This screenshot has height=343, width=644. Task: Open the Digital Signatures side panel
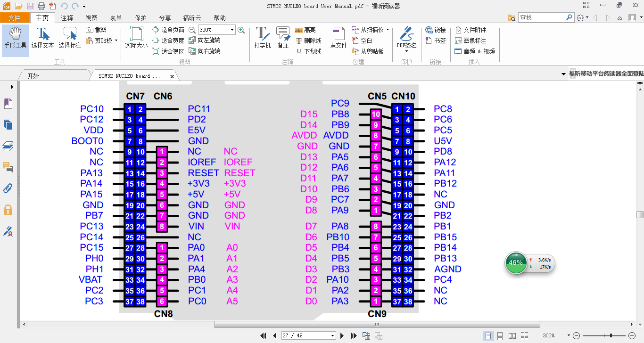(x=8, y=231)
